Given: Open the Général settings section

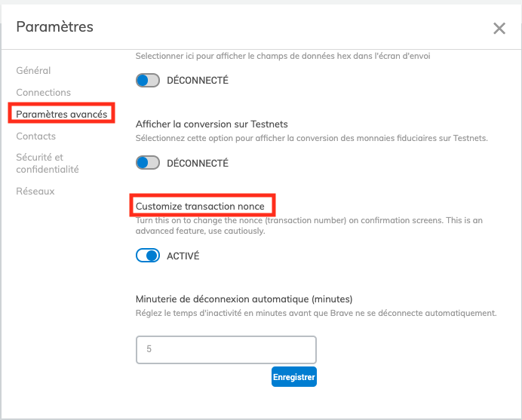Looking at the screenshot, I should point(33,71).
